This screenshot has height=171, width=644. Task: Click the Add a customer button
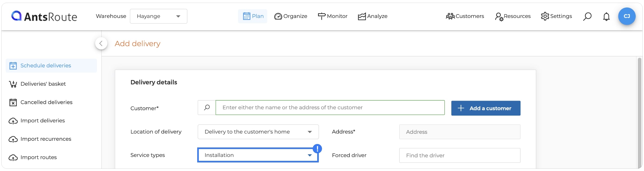click(x=486, y=108)
